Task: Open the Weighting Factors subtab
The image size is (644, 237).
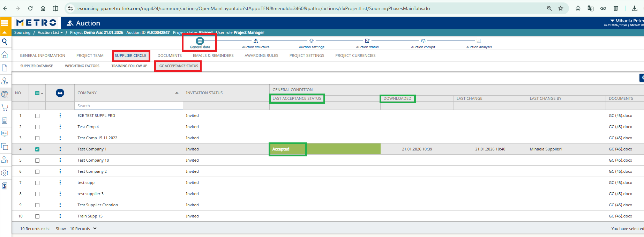Action: click(82, 66)
